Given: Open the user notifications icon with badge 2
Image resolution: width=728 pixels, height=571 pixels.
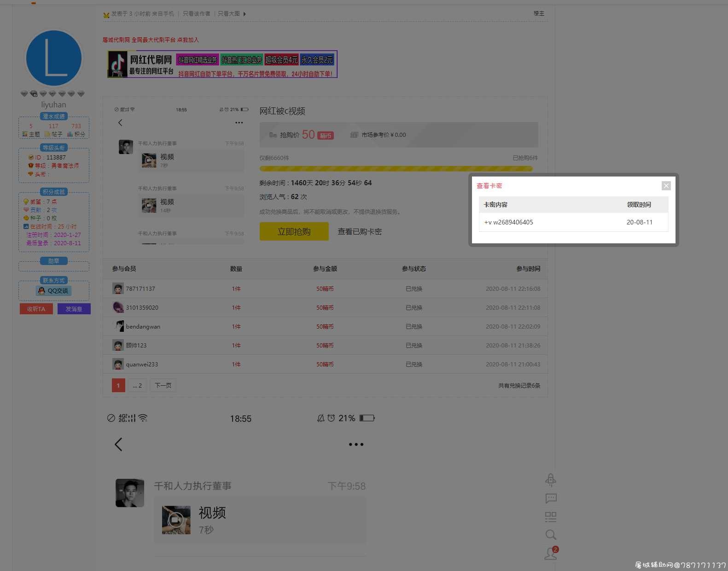Looking at the screenshot, I should (551, 553).
